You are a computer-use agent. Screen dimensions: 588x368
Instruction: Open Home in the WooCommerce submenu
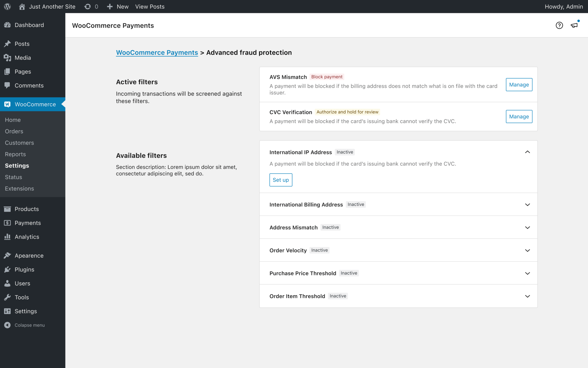[13, 120]
